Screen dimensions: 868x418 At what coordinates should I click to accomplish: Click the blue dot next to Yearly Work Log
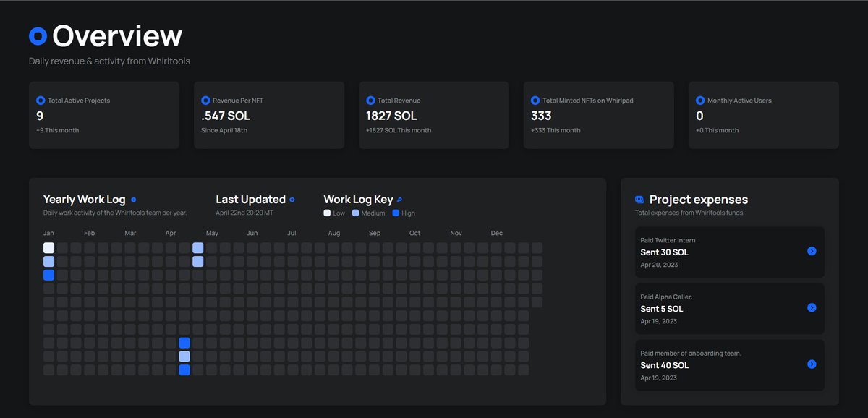coord(133,200)
